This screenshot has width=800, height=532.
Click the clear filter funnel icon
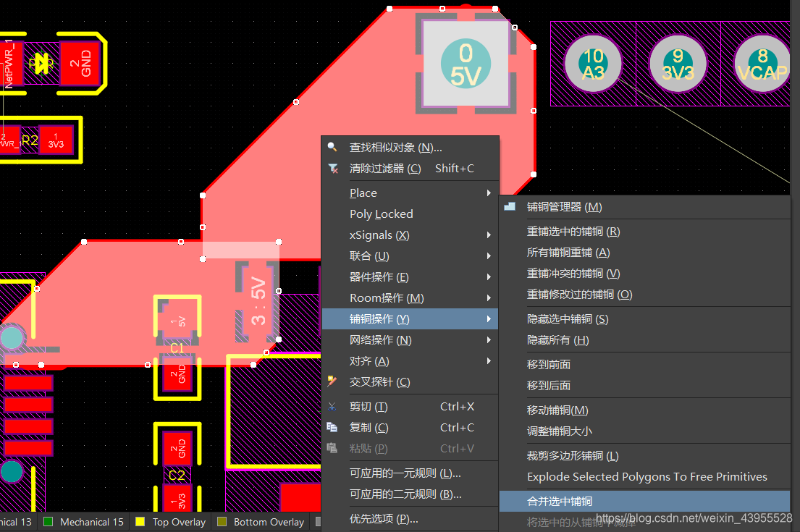point(332,168)
